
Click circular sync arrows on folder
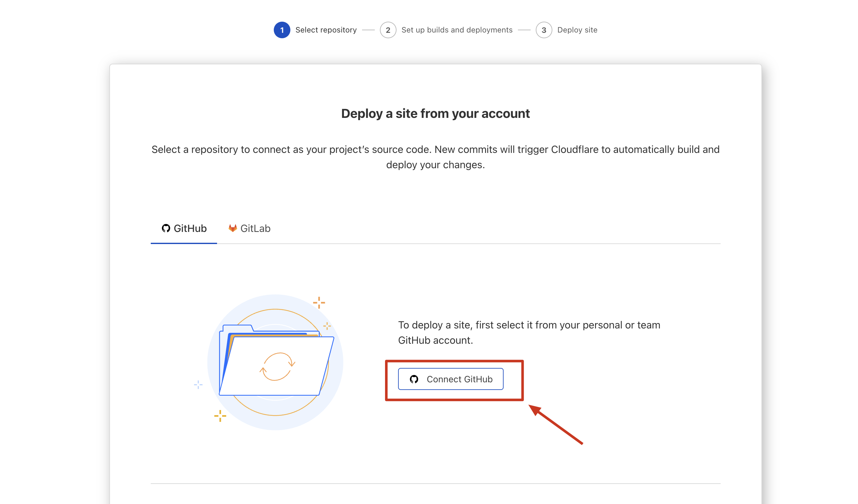coord(277,366)
